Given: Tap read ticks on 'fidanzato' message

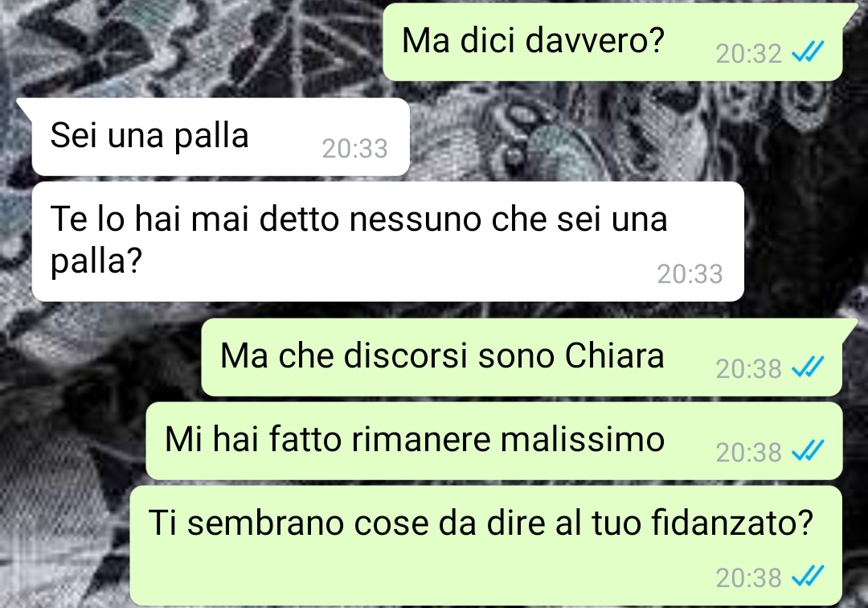Looking at the screenshot, I should pyautogui.click(x=809, y=577).
